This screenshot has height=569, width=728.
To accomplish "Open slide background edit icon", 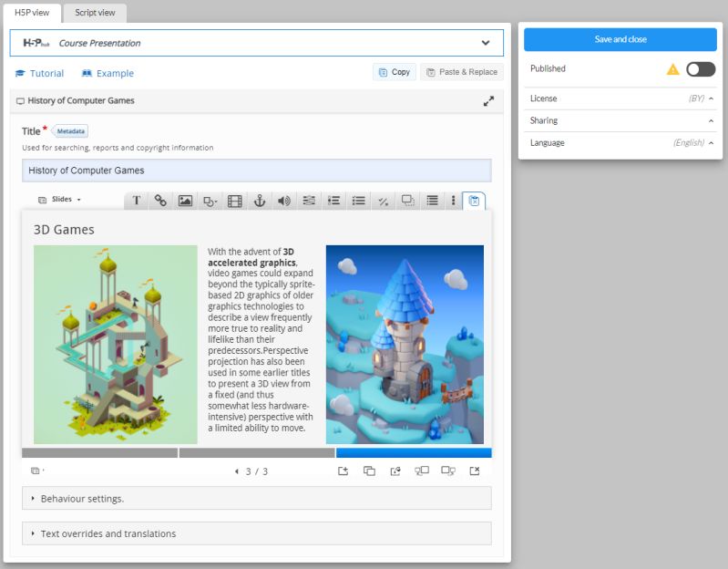I will pyautogui.click(x=395, y=471).
